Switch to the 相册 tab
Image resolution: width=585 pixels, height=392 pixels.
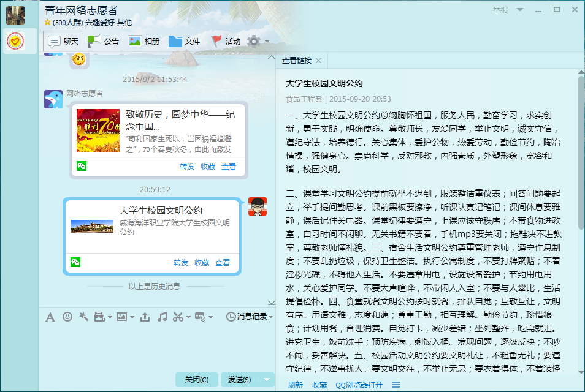point(143,42)
